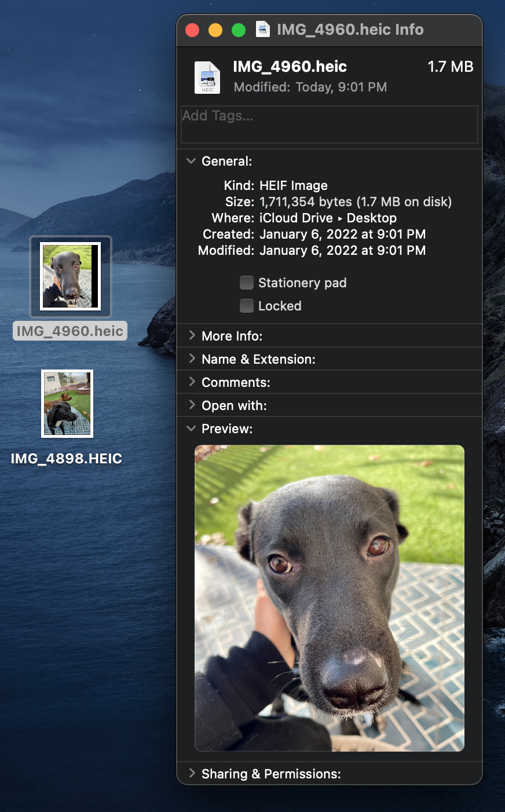
Task: Click the header Modified: Today, 9:01 PM text
Action: point(310,87)
